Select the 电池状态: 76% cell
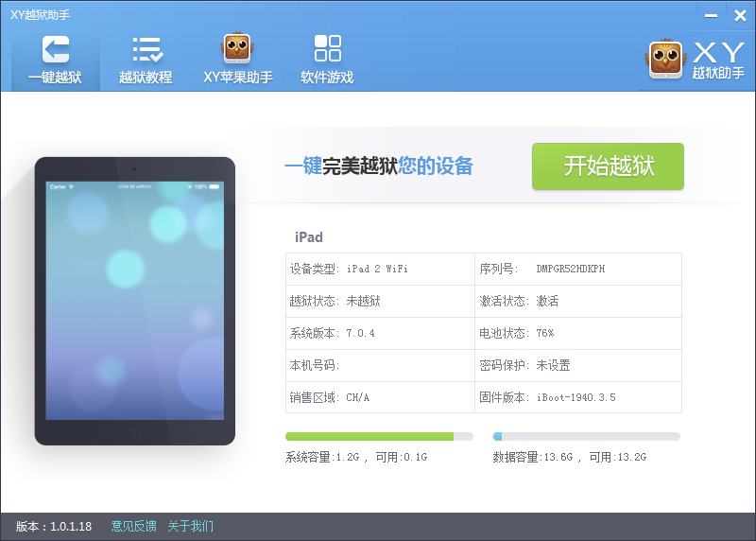The image size is (756, 541). tap(578, 334)
